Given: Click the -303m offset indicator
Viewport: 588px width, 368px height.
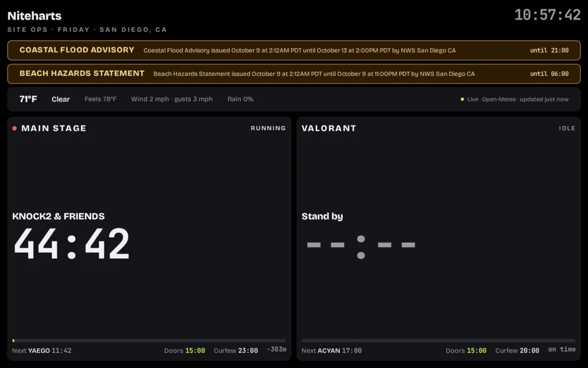Looking at the screenshot, I should [277, 349].
